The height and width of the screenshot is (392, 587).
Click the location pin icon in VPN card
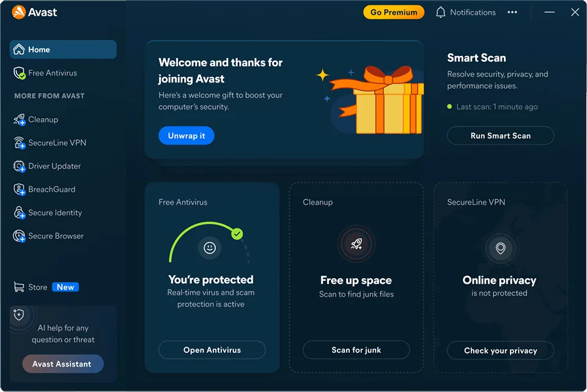[501, 248]
